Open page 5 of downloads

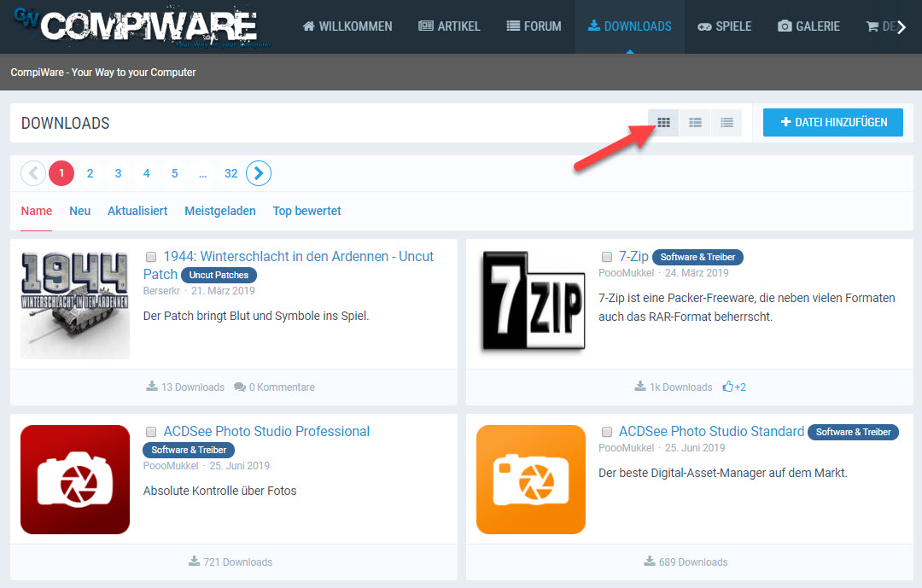pyautogui.click(x=175, y=173)
